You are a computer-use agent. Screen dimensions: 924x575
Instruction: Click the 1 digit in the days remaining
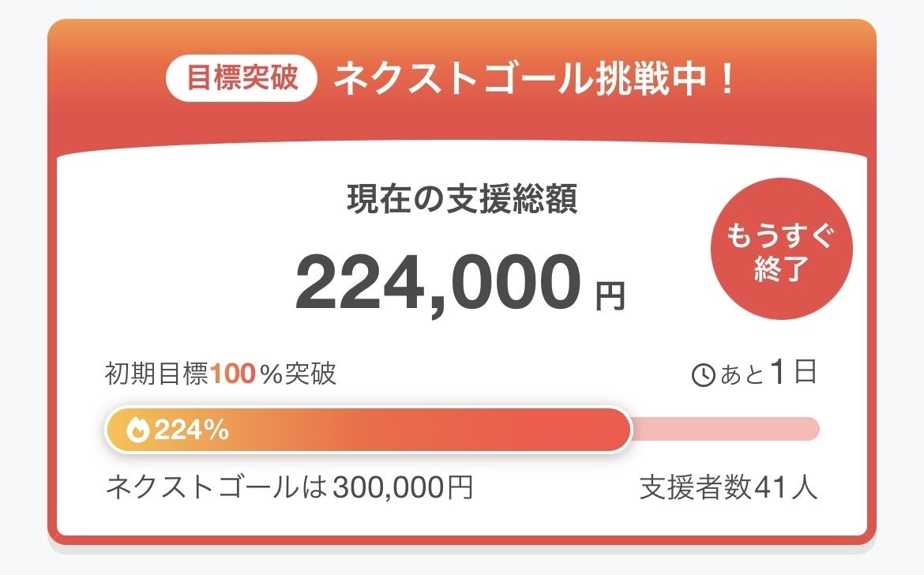(778, 373)
